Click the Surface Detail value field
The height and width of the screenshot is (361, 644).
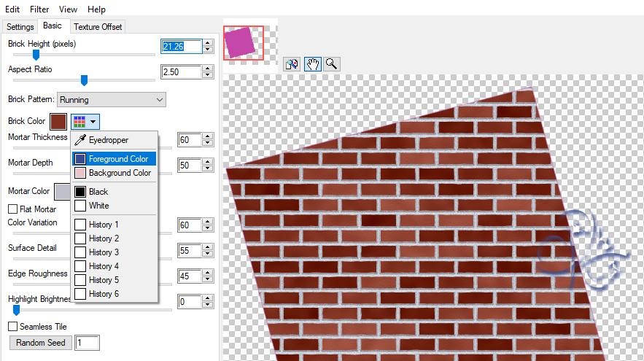tap(190, 251)
